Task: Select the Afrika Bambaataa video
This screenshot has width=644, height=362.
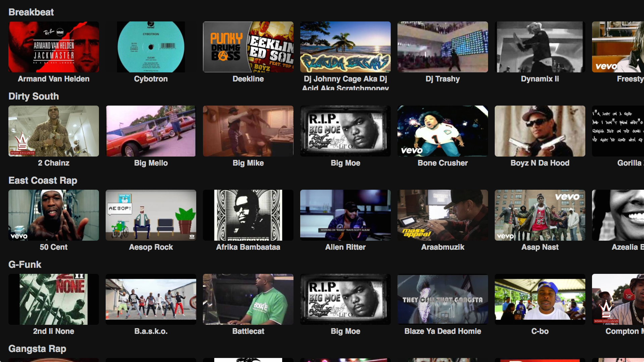Action: click(248, 215)
